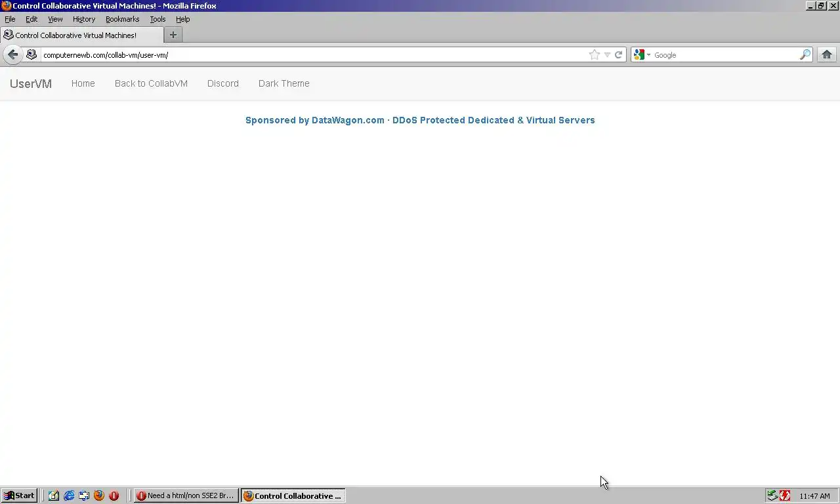The height and width of the screenshot is (504, 840).
Task: Launch Firefox from quick launch
Action: point(99,495)
